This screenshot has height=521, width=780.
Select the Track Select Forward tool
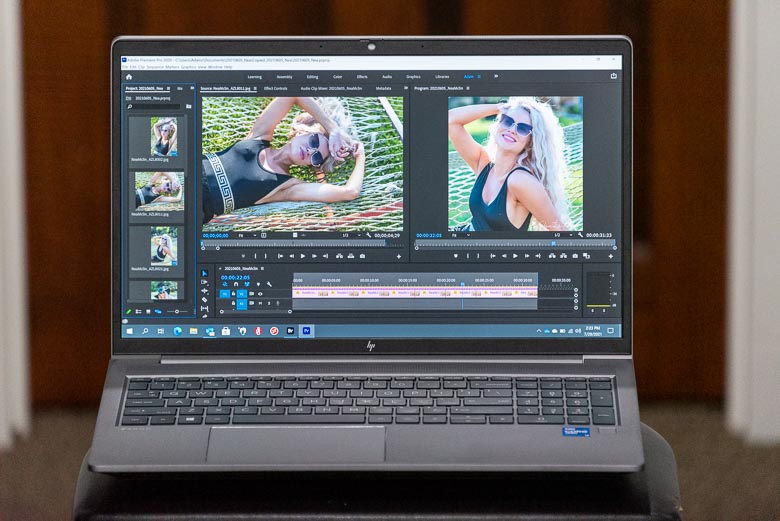(204, 282)
